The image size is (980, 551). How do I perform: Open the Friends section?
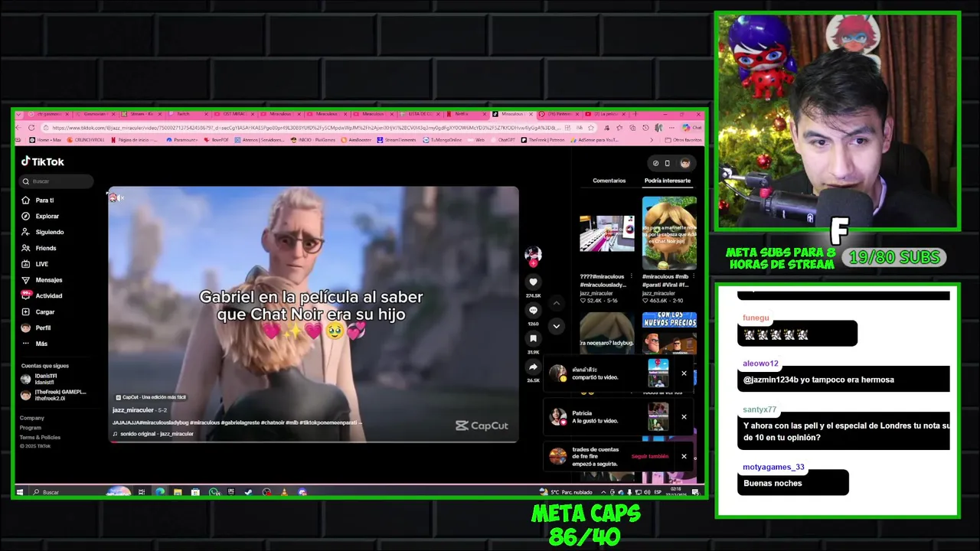coord(39,248)
